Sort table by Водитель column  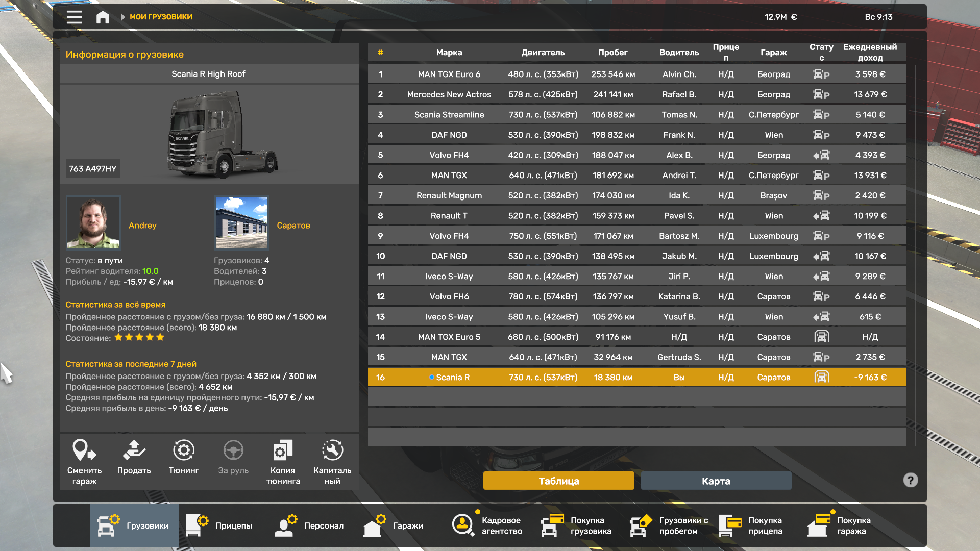coord(679,52)
